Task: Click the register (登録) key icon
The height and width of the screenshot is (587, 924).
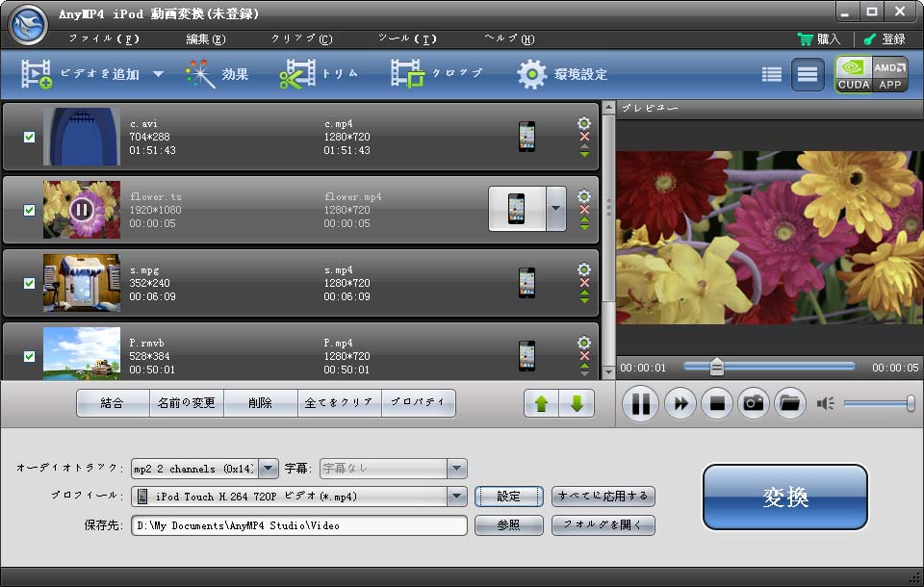Action: pos(870,38)
